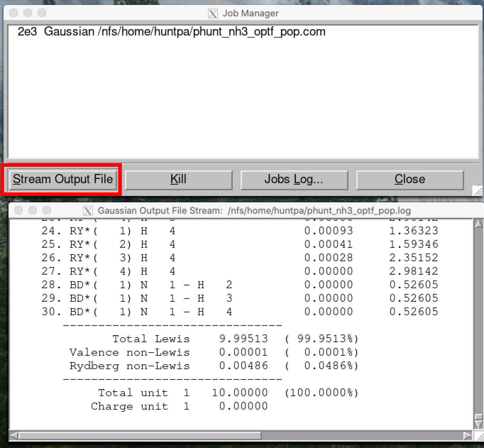Zoom the Gaussian Output File Stream window
The width and height of the screenshot is (484, 448).
(x=47, y=210)
